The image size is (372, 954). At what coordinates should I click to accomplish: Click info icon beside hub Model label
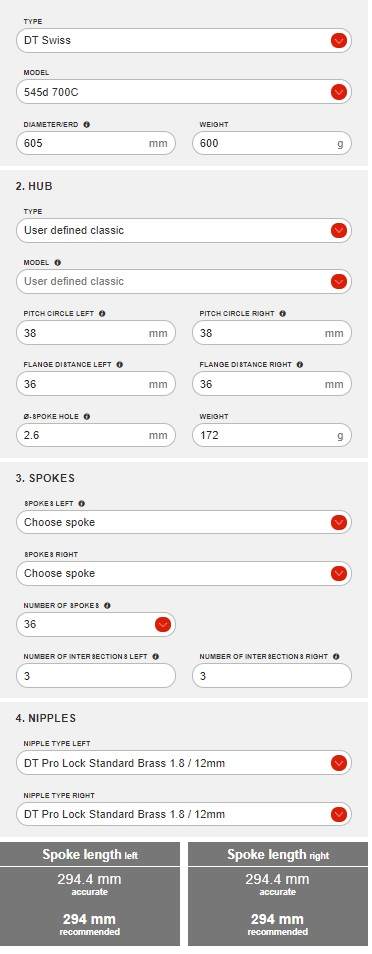click(x=58, y=263)
